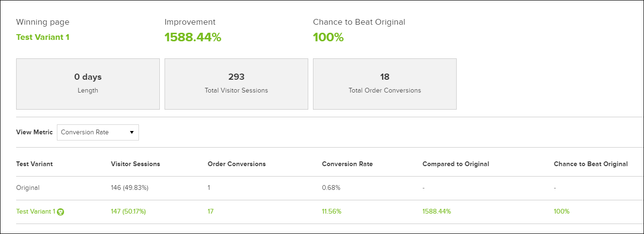Click the Total Visitor Sessions card
The height and width of the screenshot is (234, 644).
tap(236, 84)
